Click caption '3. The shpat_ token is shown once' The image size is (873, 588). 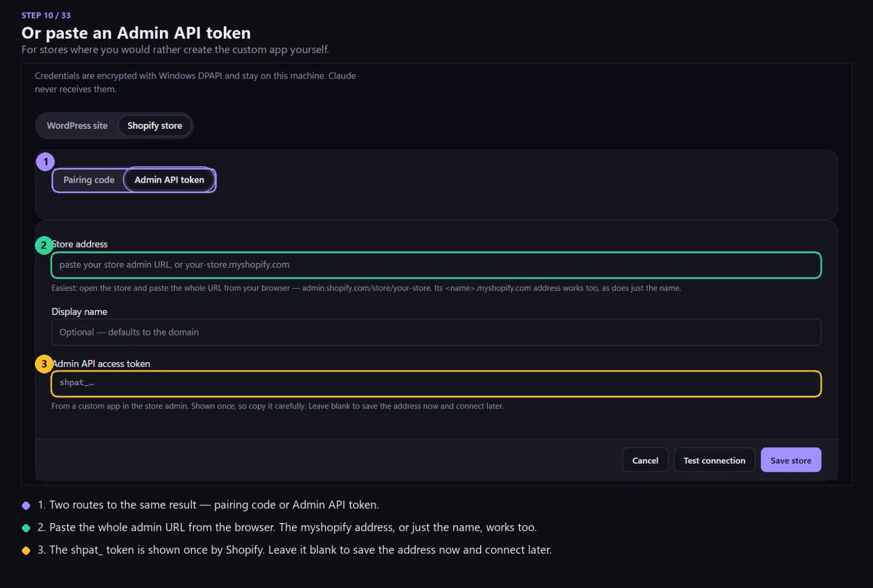click(295, 550)
